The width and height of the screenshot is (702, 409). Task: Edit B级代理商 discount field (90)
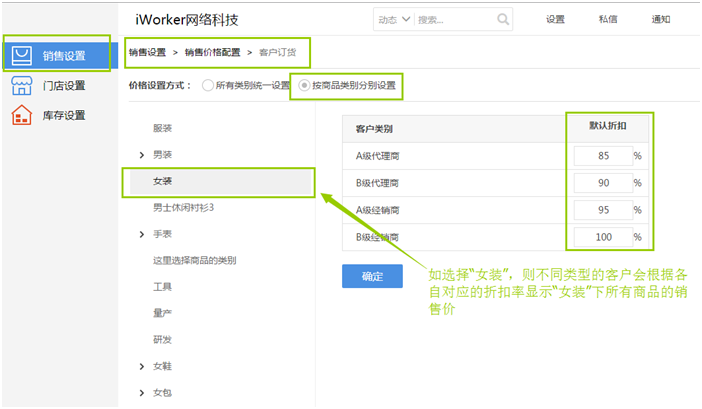click(x=603, y=183)
